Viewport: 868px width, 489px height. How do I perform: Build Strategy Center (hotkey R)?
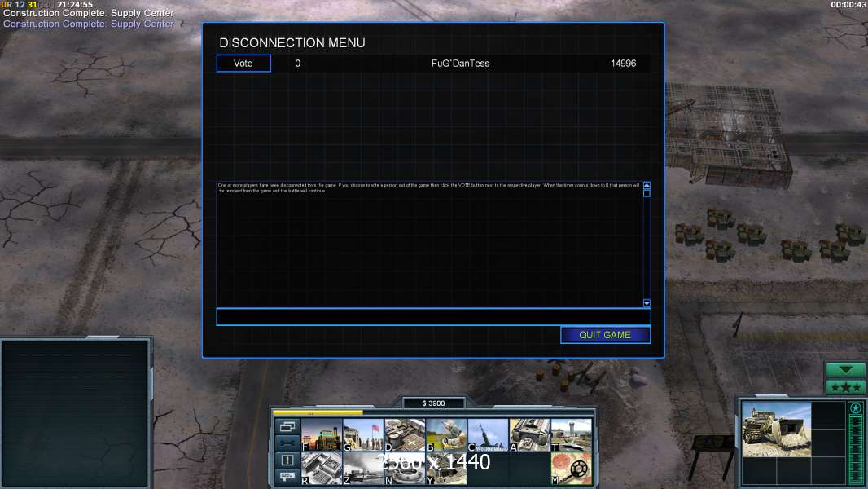322,469
